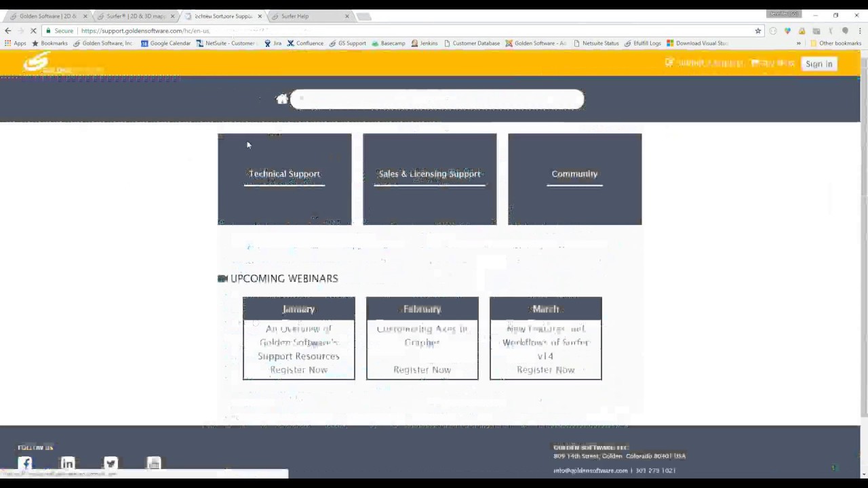Close the Surfer Help tab
The image size is (868, 488).
point(347,16)
